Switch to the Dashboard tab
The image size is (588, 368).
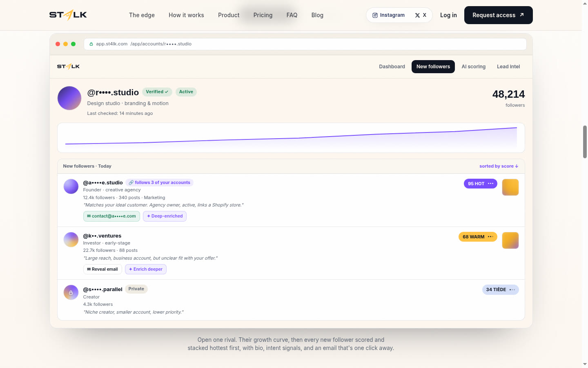click(392, 67)
